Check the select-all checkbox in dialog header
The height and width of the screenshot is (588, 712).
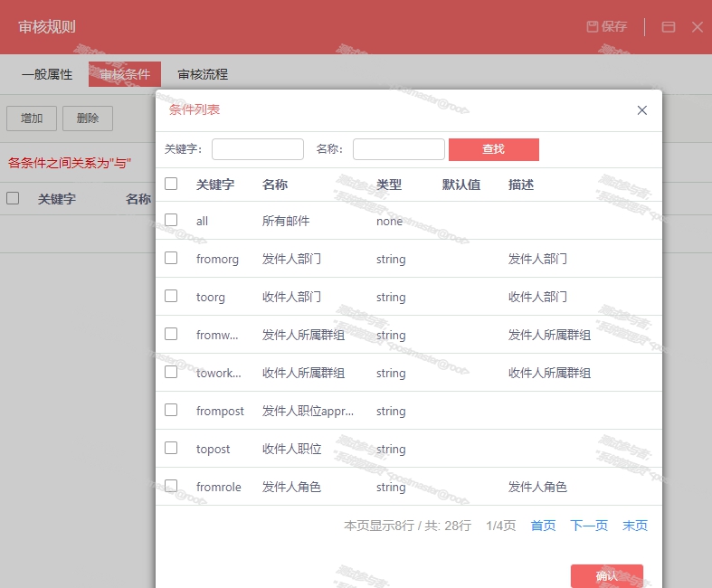click(x=171, y=184)
